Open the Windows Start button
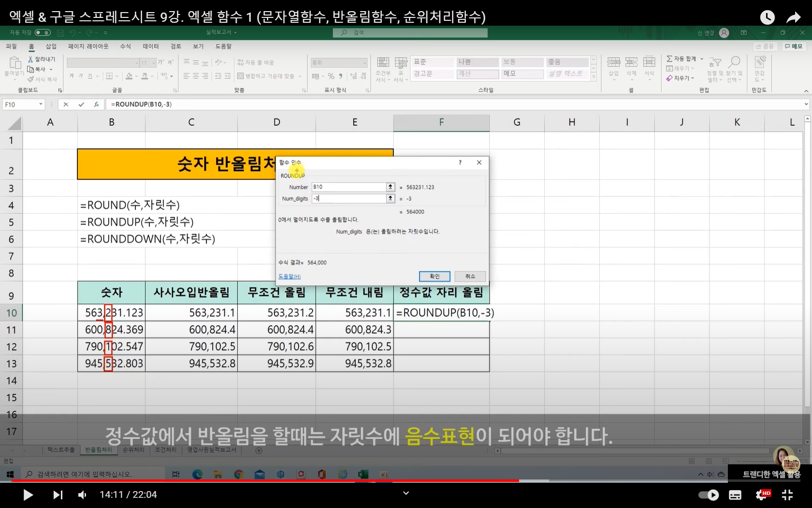Image resolution: width=812 pixels, height=508 pixels. pyautogui.click(x=10, y=474)
